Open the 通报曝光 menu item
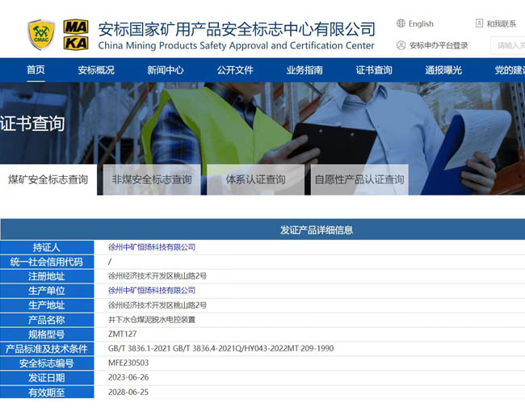 [443, 70]
